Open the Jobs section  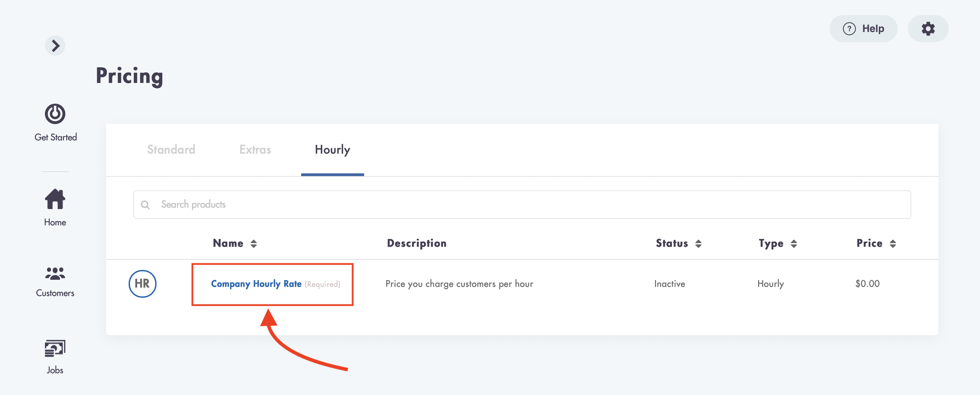click(55, 357)
